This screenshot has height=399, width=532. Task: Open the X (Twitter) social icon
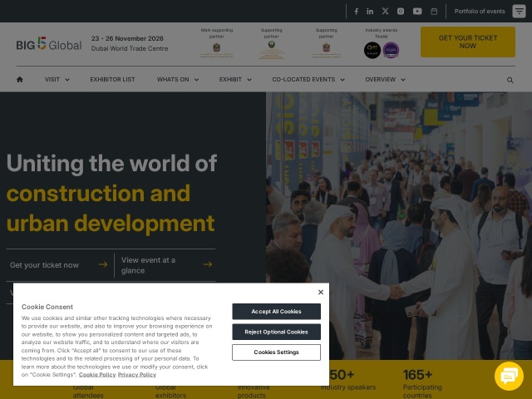pyautogui.click(x=385, y=11)
